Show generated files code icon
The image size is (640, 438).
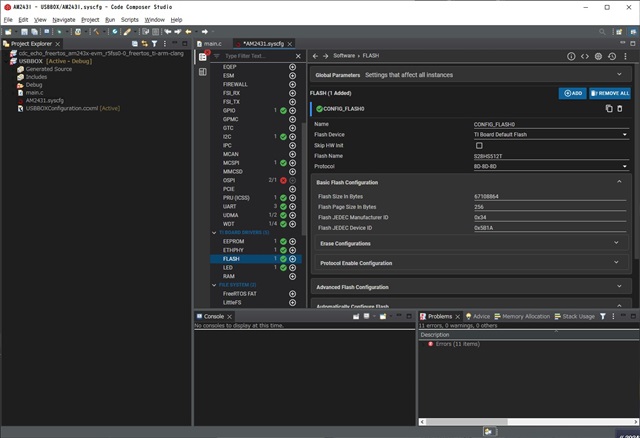tap(585, 56)
